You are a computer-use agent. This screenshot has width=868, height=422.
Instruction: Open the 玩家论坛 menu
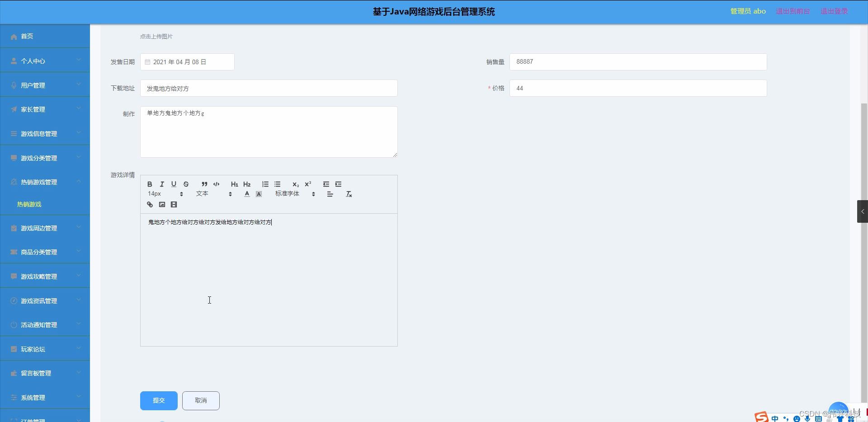[x=45, y=349]
